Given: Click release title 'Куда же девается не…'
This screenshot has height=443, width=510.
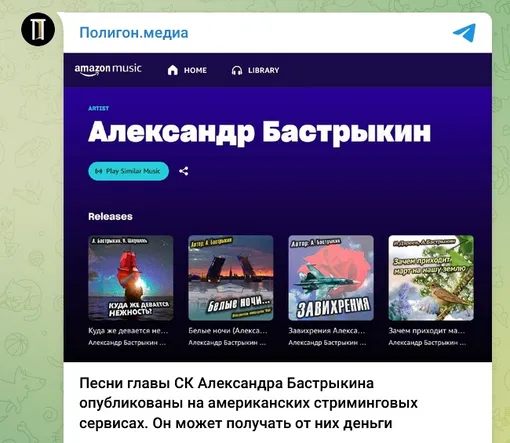Looking at the screenshot, I should click(x=128, y=331).
